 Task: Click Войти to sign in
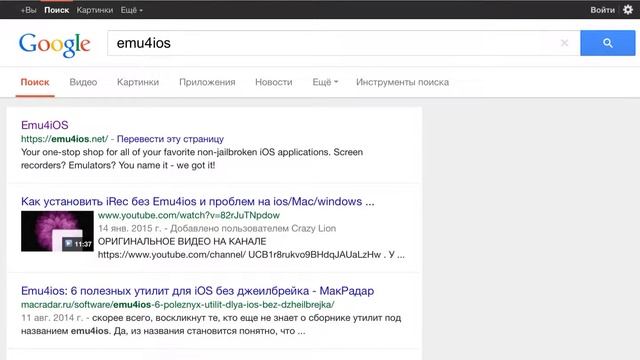pos(602,10)
